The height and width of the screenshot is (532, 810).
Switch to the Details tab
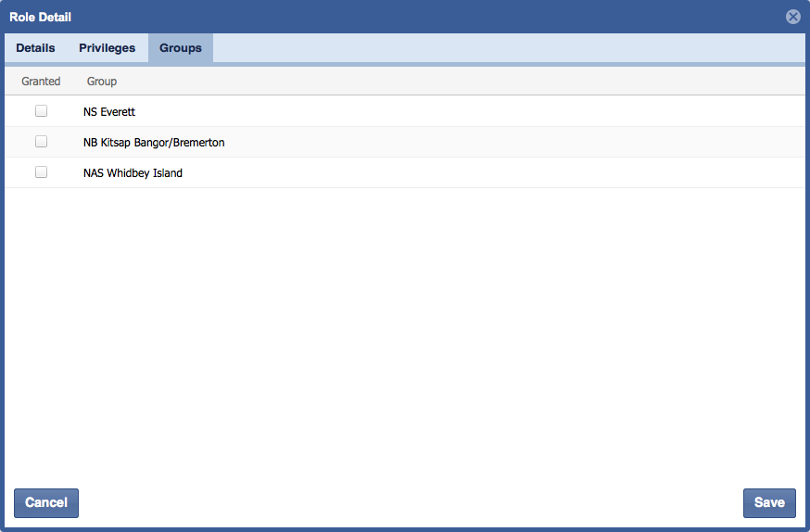[35, 48]
